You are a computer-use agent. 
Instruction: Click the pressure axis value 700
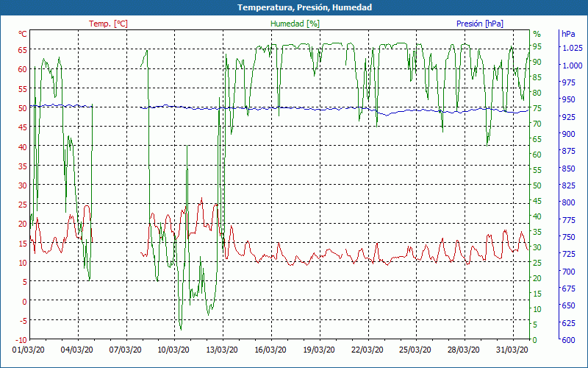point(567,271)
